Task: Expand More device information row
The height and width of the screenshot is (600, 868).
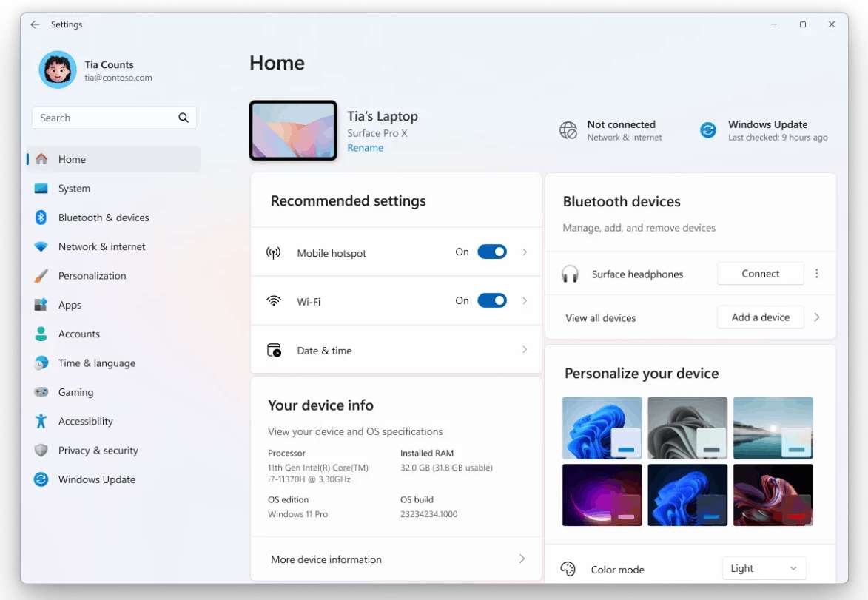Action: pos(522,559)
